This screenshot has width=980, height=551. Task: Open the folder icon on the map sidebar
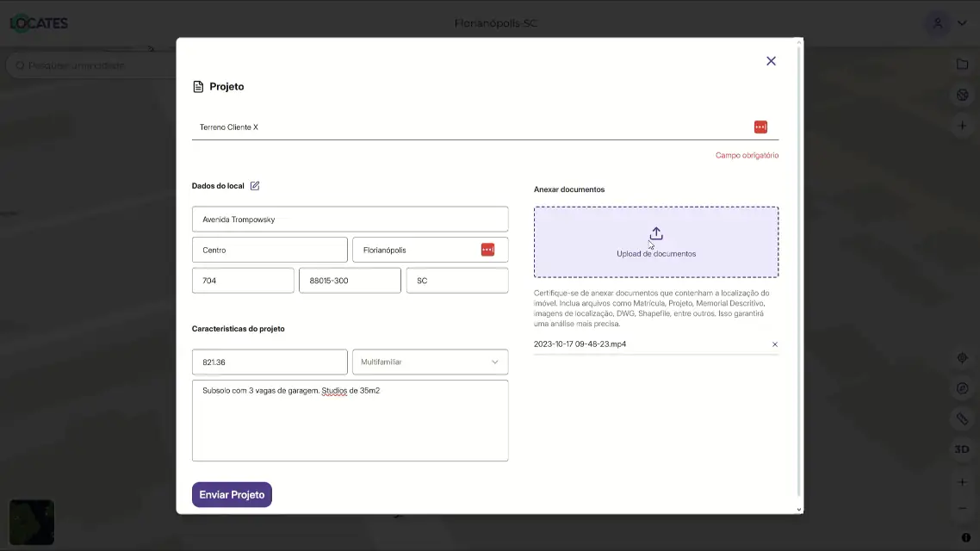(962, 65)
